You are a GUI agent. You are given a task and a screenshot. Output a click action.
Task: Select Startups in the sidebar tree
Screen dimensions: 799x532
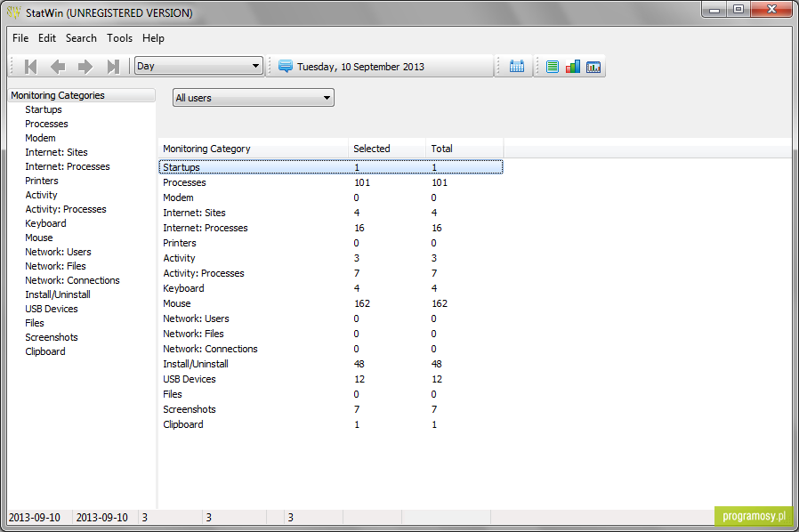coord(44,109)
